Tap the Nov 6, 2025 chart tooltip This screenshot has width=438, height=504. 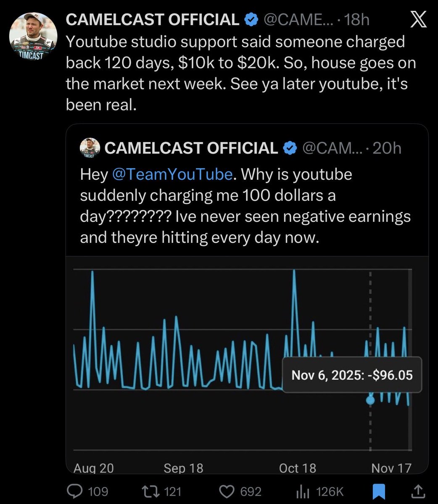point(352,375)
